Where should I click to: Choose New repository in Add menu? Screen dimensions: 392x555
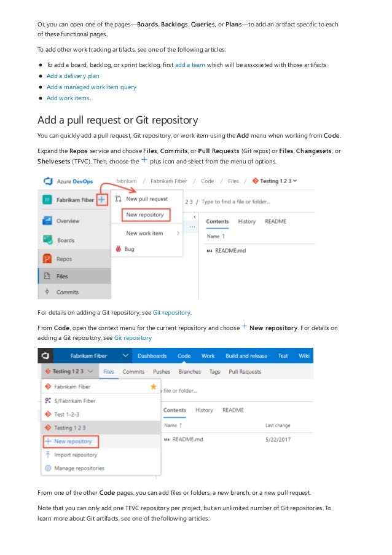146,215
